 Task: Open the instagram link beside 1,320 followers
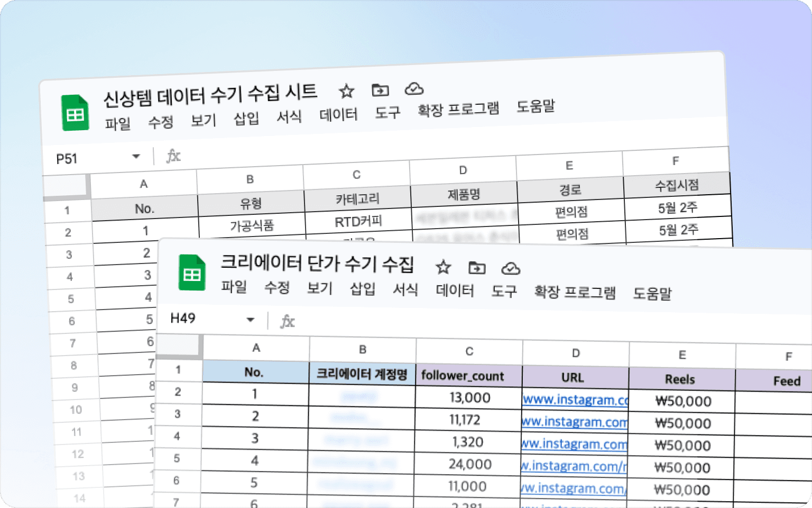575,444
